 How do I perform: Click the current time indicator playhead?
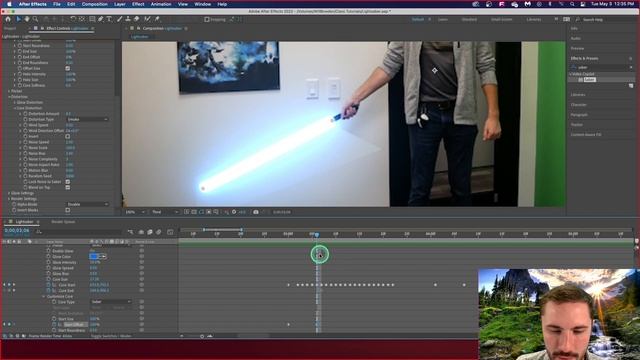(x=317, y=235)
